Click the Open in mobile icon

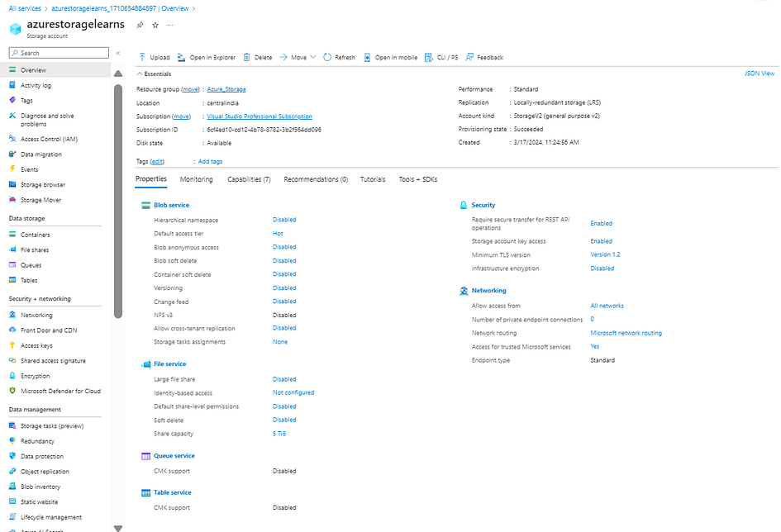tap(367, 57)
